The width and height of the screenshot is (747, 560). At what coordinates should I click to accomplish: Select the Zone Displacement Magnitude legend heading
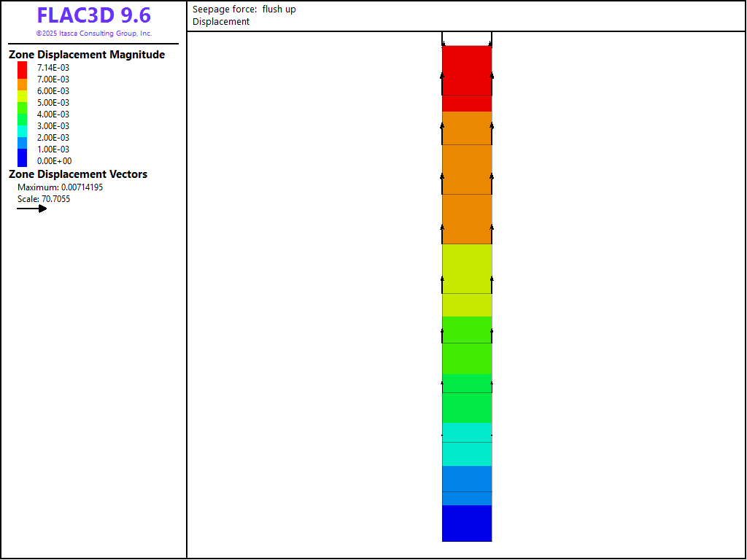[x=87, y=55]
